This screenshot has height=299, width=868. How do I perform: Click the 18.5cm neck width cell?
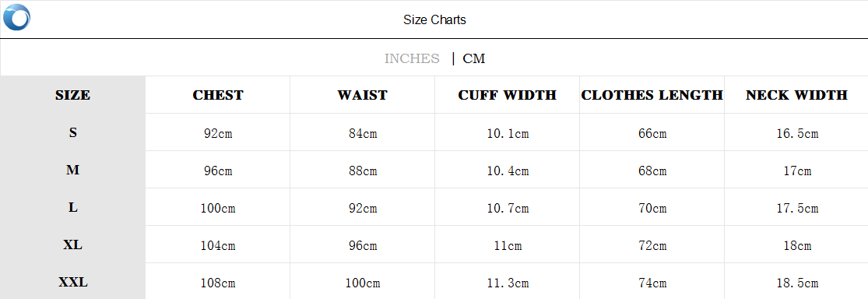[x=797, y=283]
